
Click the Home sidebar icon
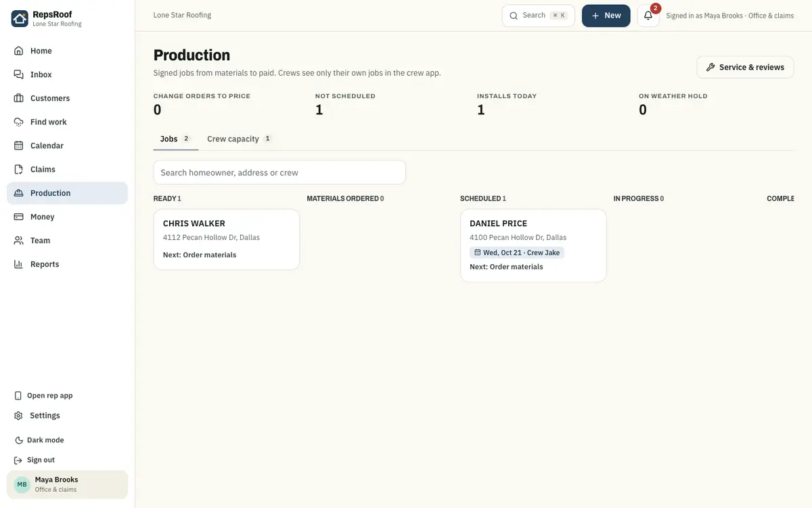coord(18,51)
